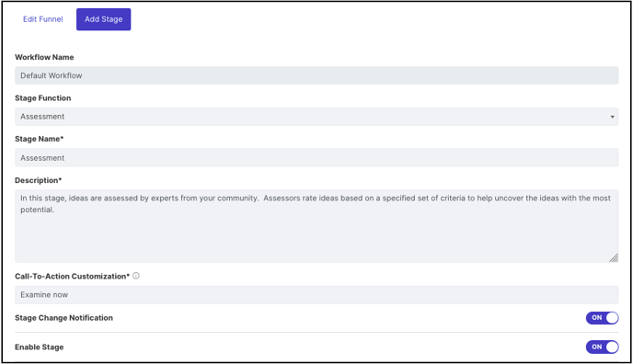Click the Enable Stage label
Image resolution: width=633 pixels, height=364 pixels.
pos(40,347)
